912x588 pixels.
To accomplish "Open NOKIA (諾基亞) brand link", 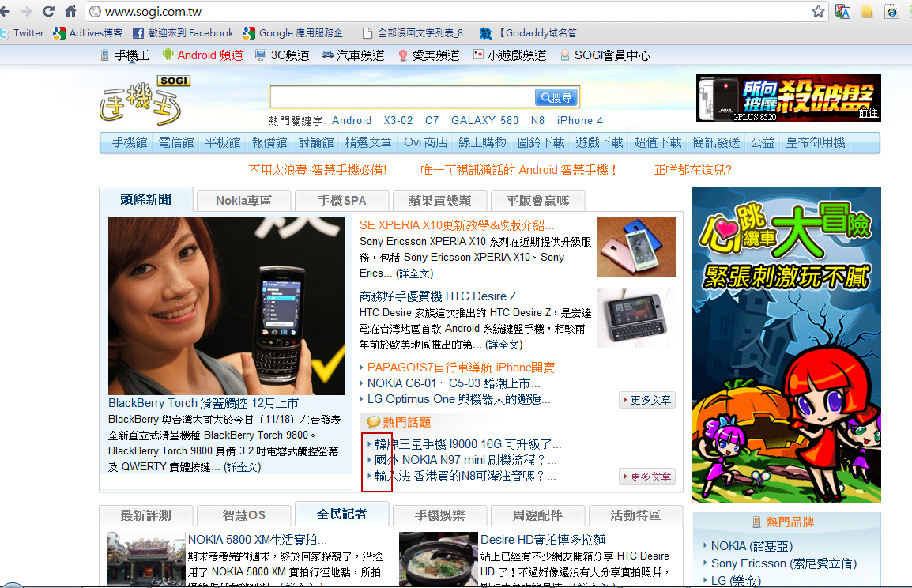I will pos(752,546).
